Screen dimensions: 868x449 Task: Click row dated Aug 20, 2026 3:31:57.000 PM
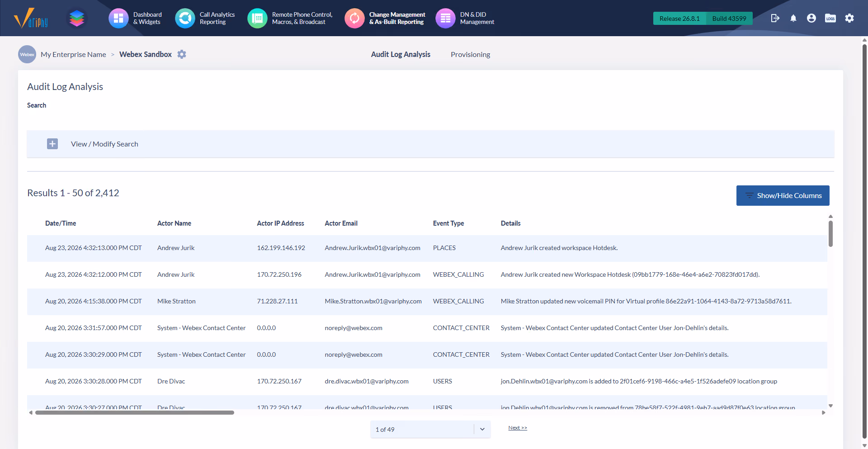click(x=427, y=328)
